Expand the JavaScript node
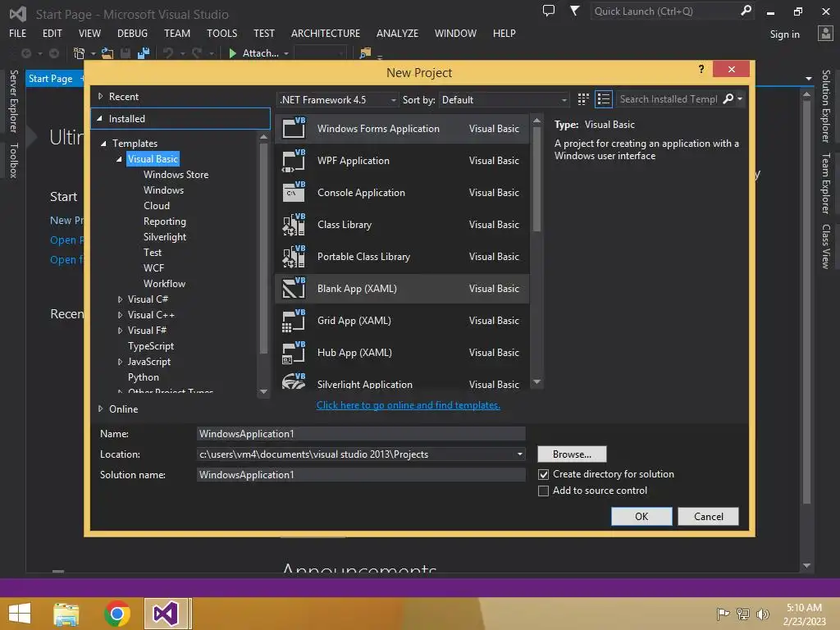 tap(120, 362)
